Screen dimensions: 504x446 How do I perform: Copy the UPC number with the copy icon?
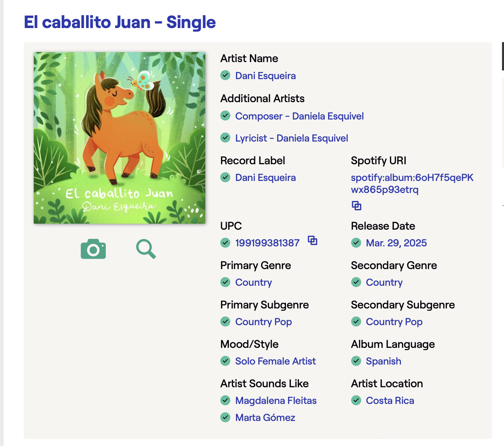(312, 240)
